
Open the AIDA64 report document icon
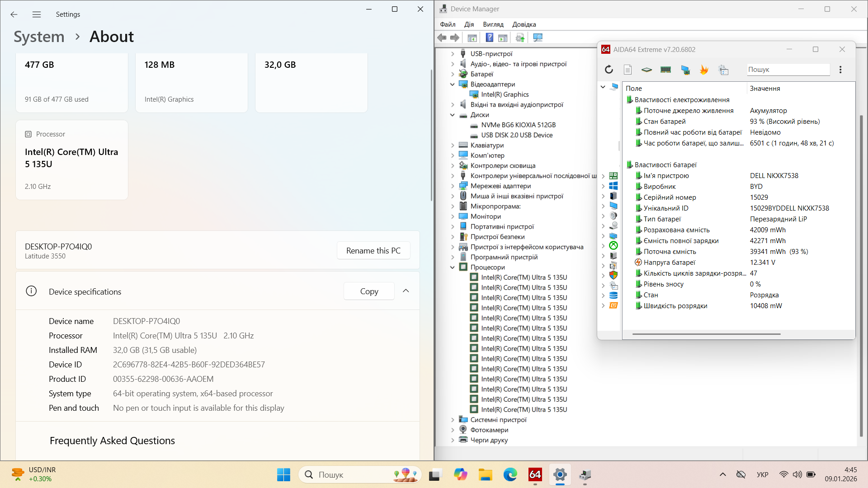pos(627,70)
